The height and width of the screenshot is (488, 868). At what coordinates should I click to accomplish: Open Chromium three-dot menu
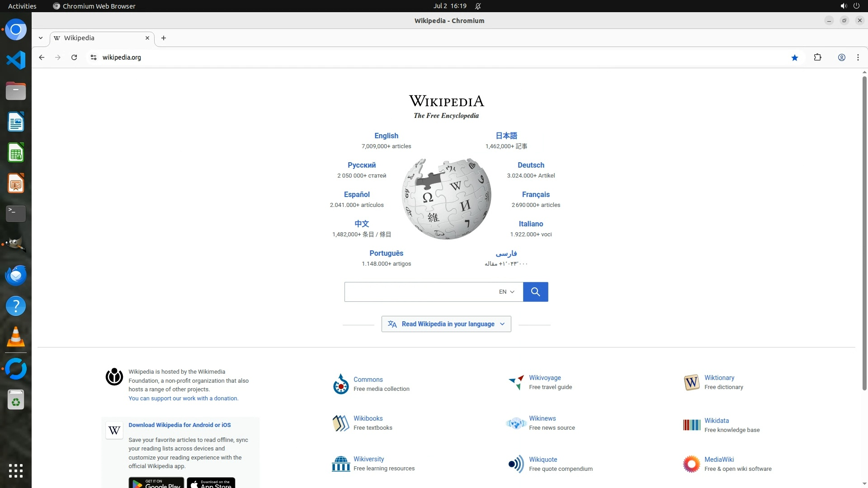858,57
